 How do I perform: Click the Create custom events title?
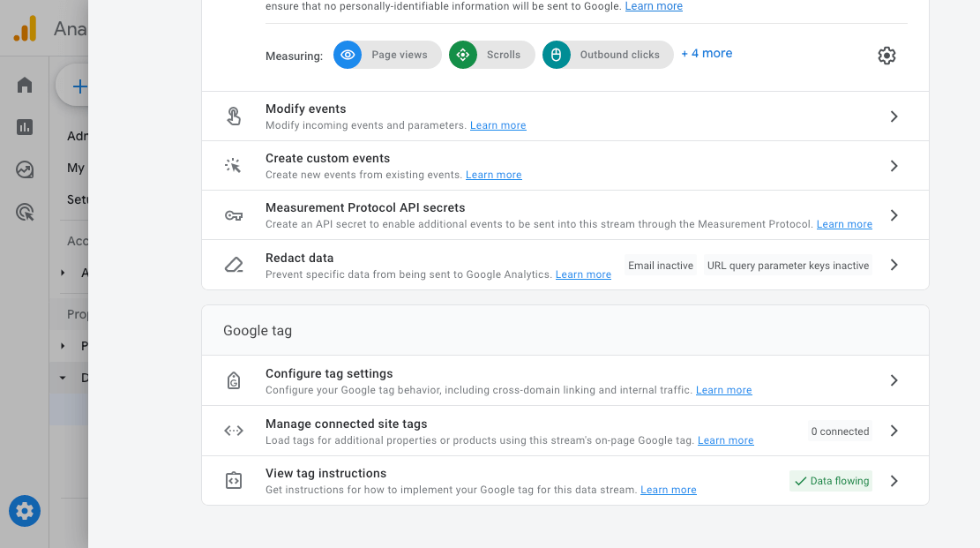[327, 158]
